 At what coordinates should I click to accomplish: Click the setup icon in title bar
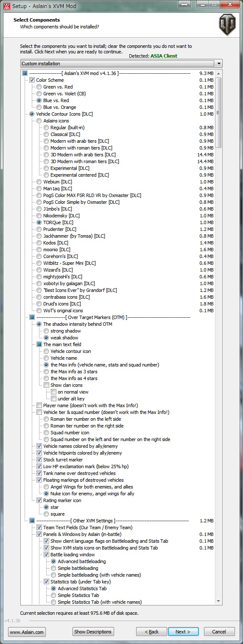(x=6, y=6)
